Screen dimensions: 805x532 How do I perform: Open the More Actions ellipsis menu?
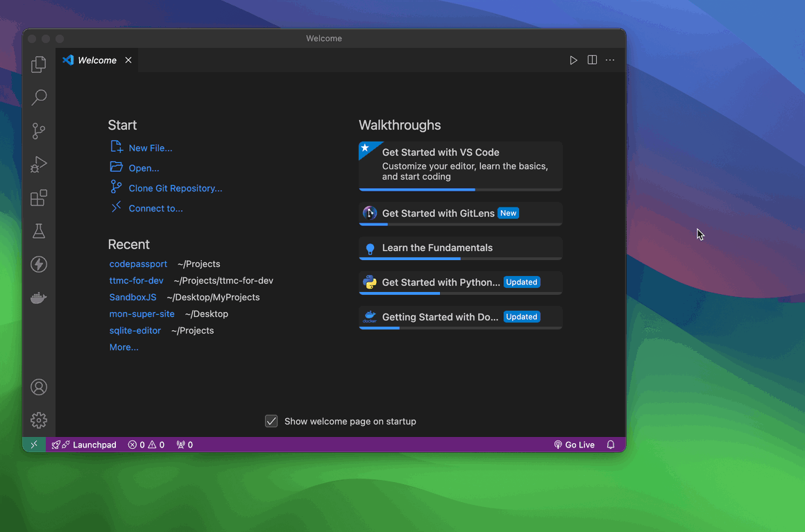click(x=610, y=60)
